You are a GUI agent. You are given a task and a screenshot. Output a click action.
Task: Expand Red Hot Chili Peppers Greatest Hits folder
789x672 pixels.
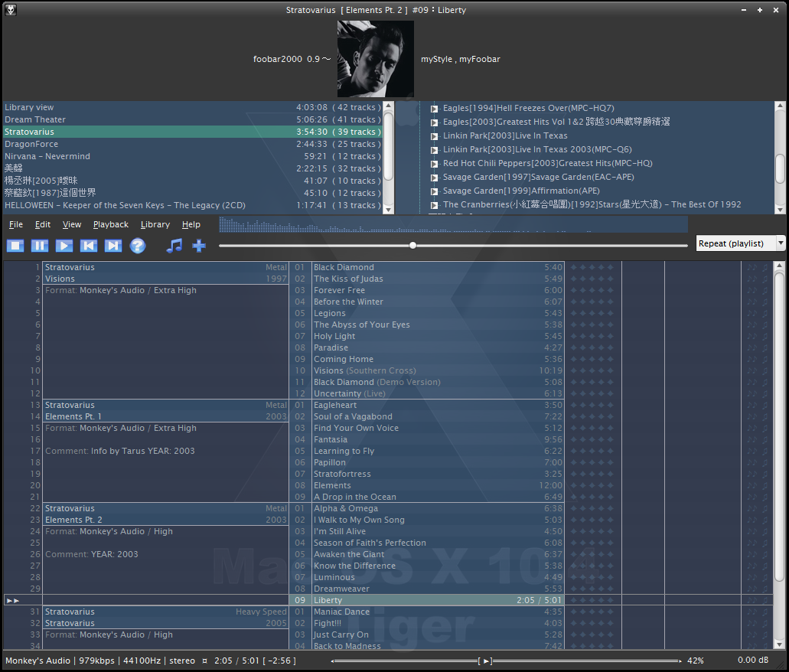point(434,164)
